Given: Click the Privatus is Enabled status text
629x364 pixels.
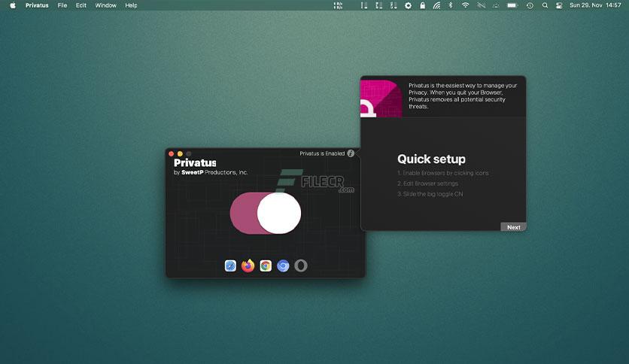Looking at the screenshot, I should click(x=322, y=153).
